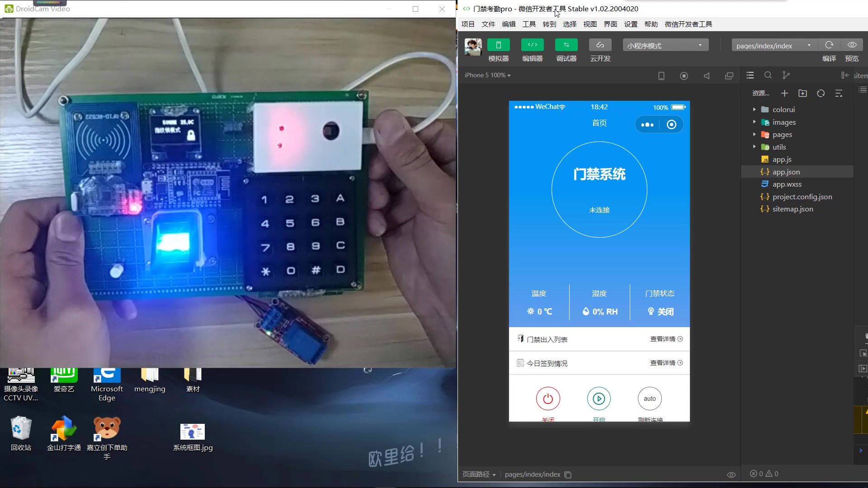868x488 pixels.
Task: Click the power/关闭 button in mini-program
Action: [x=548, y=398]
